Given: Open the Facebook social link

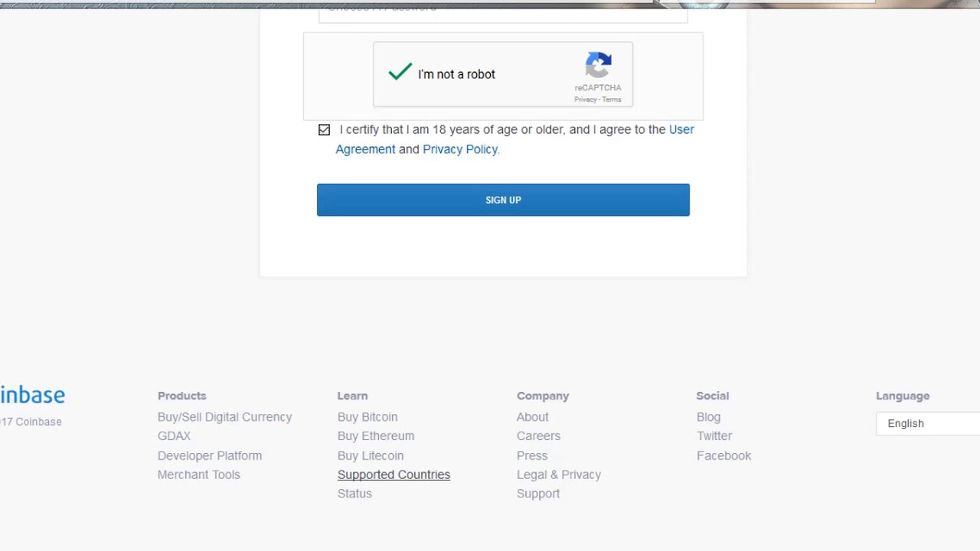Looking at the screenshot, I should click(724, 455).
